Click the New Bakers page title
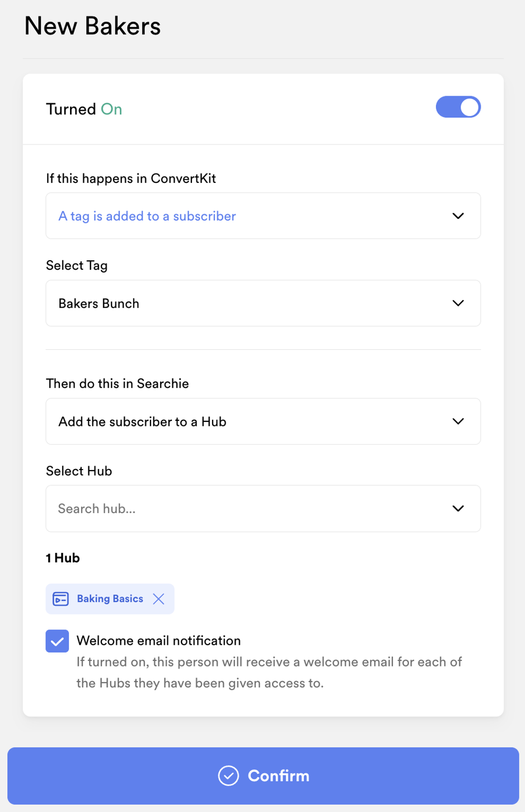This screenshot has width=525, height=812. pyautogui.click(x=91, y=26)
